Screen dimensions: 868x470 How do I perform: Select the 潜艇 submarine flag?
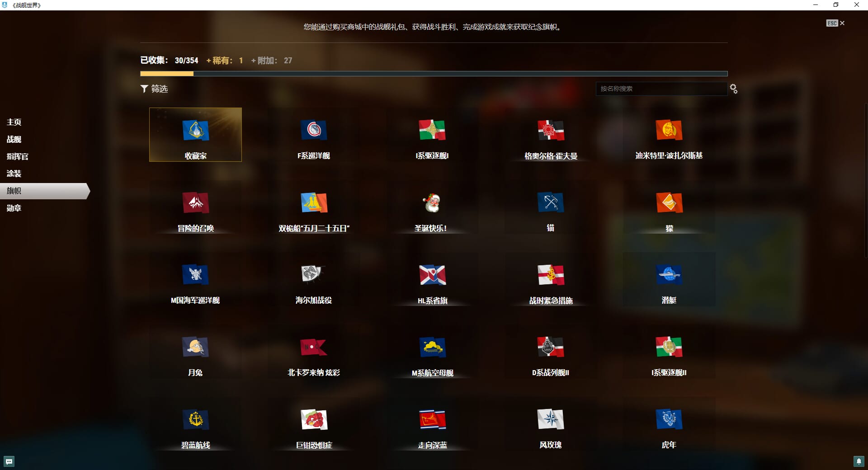669,276
